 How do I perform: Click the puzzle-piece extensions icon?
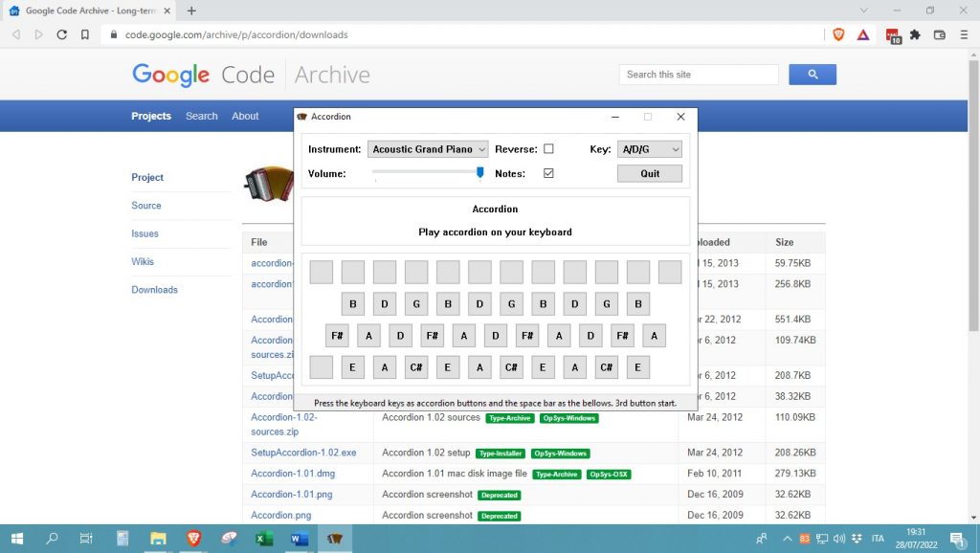(x=914, y=33)
